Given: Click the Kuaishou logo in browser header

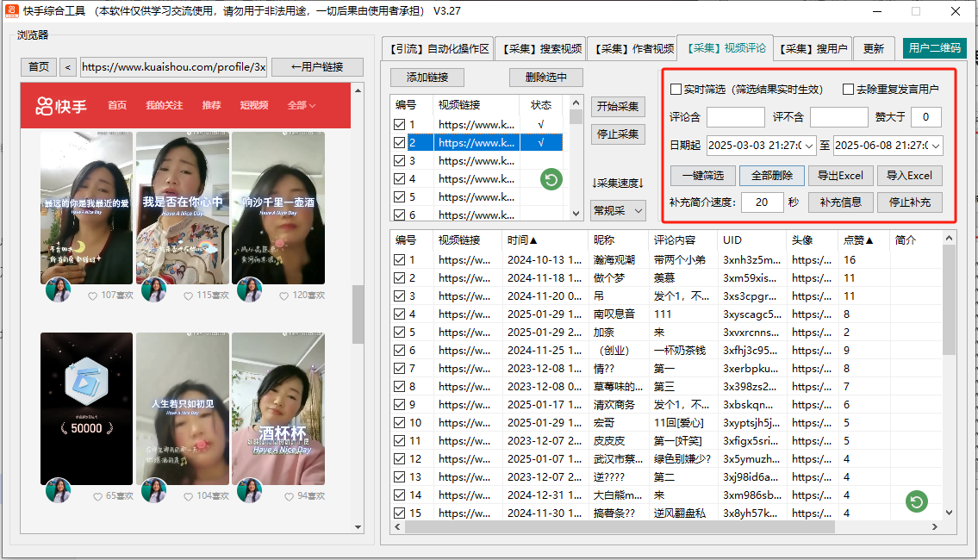Looking at the screenshot, I should point(61,106).
